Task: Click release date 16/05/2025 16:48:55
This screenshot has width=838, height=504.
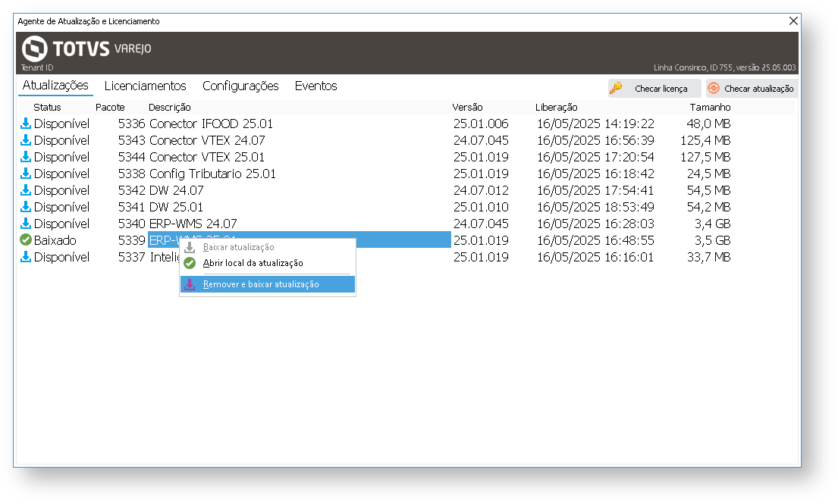Action: click(595, 240)
